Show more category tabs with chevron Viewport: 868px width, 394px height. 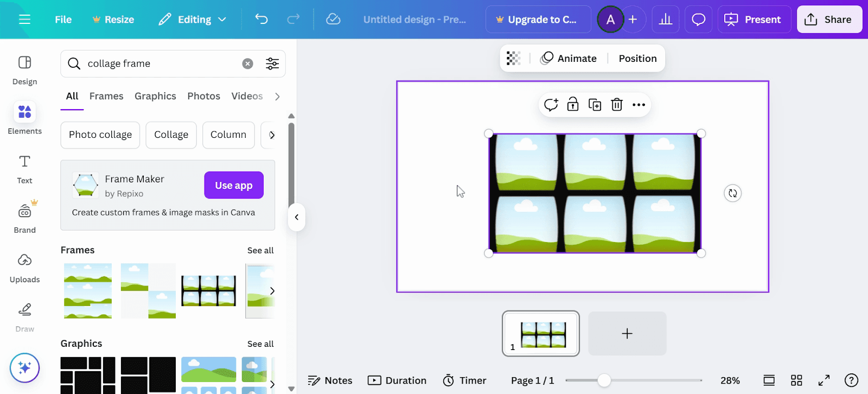[x=277, y=97]
